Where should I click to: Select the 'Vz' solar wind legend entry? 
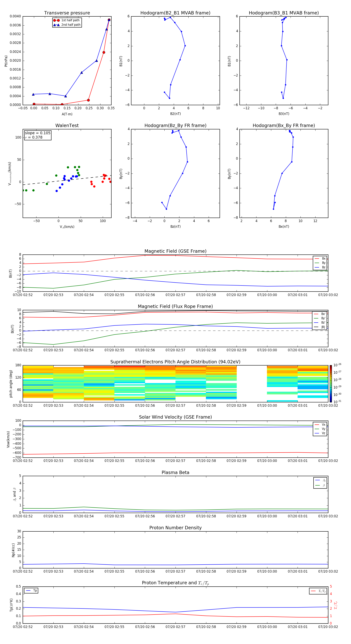pos(320,433)
